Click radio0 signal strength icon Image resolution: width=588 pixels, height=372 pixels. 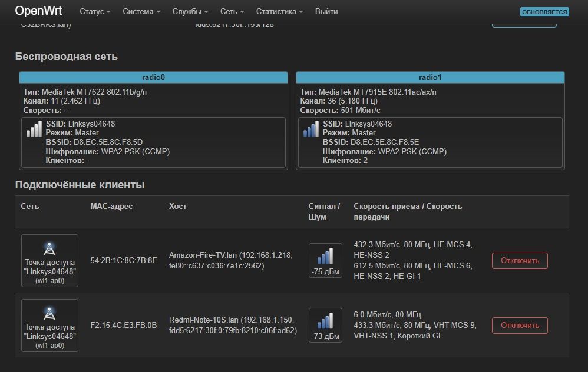click(x=34, y=129)
